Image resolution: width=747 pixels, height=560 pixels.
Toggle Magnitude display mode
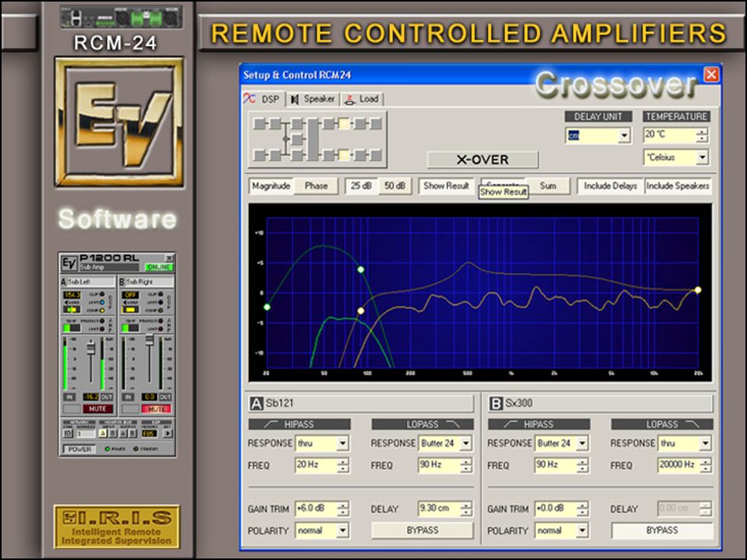(x=271, y=186)
